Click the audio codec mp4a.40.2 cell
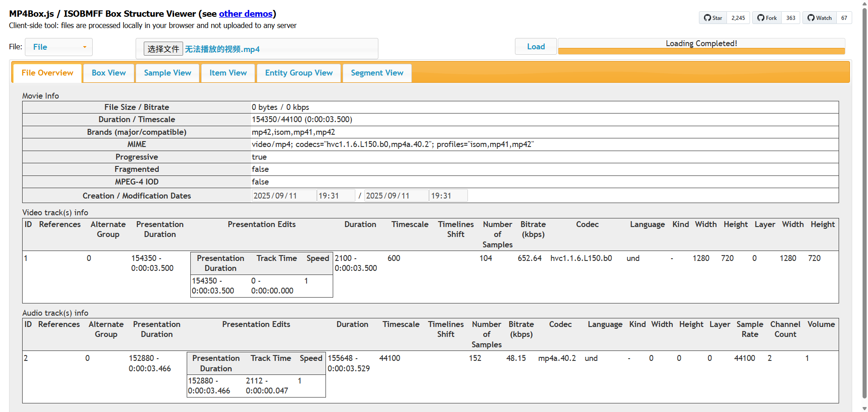The width and height of the screenshot is (868, 412). click(x=557, y=358)
